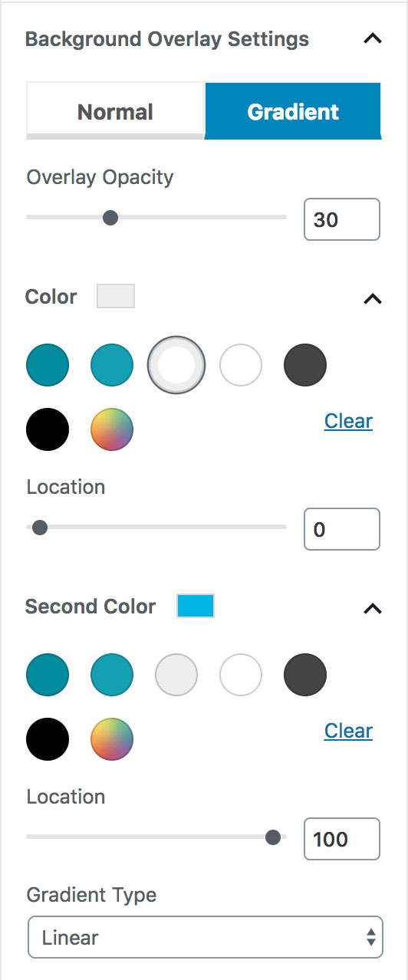
Task: Click Clear link for first Color
Action: [348, 421]
